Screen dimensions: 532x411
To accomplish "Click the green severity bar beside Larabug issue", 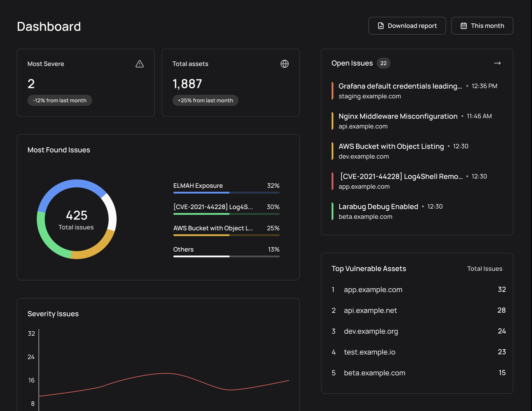I will click(332, 211).
